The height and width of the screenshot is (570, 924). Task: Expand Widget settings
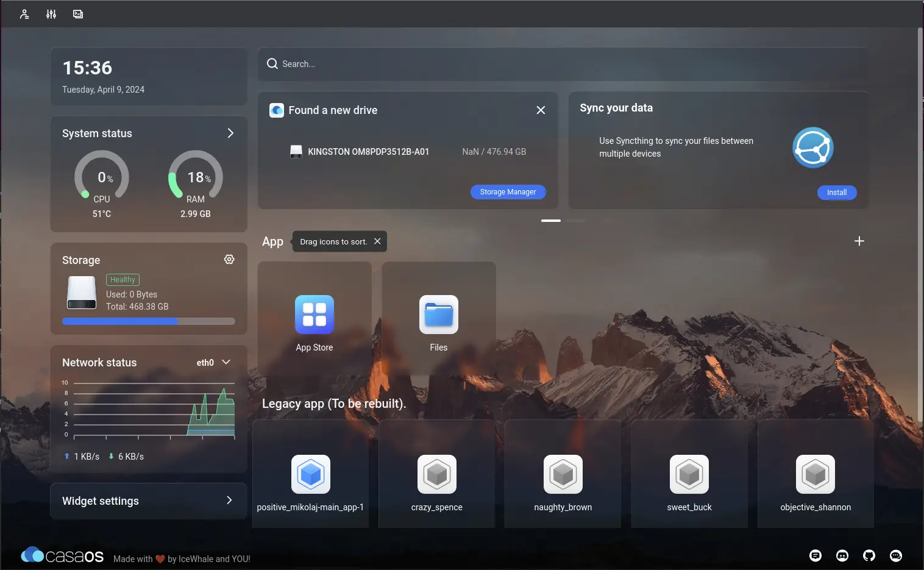point(149,501)
